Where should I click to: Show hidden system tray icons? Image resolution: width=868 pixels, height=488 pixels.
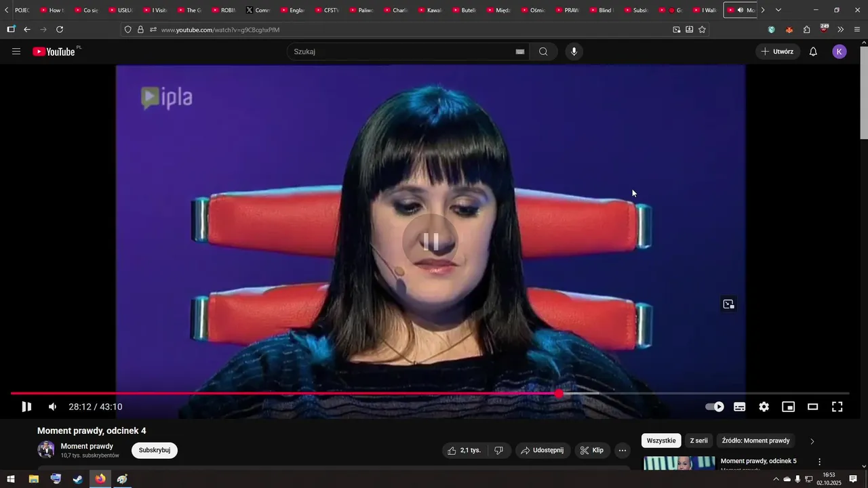click(776, 479)
